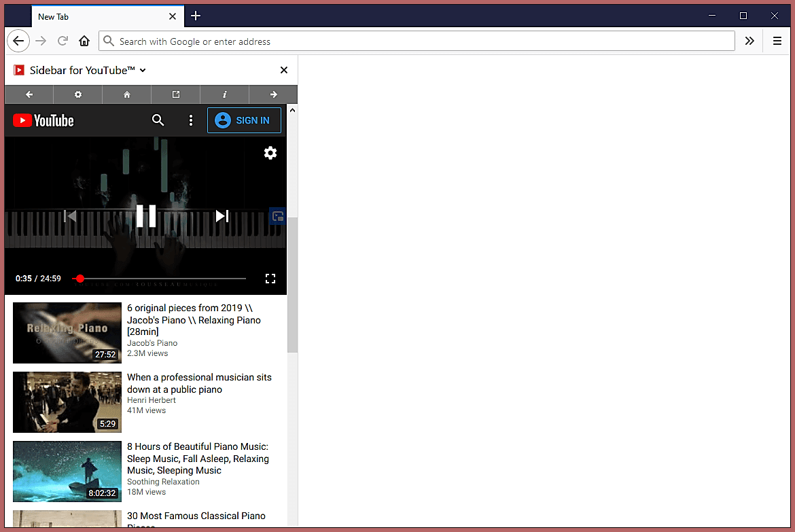Click the sidebar forward arrow button

click(x=273, y=94)
